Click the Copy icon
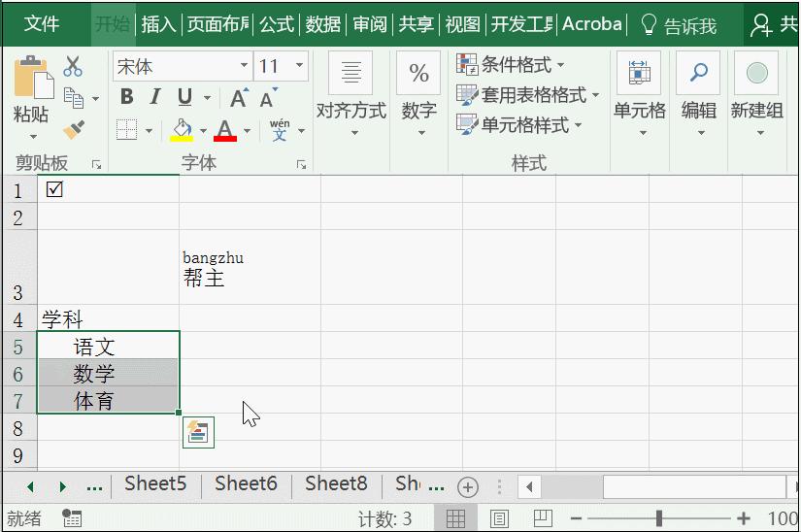 pyautogui.click(x=74, y=98)
